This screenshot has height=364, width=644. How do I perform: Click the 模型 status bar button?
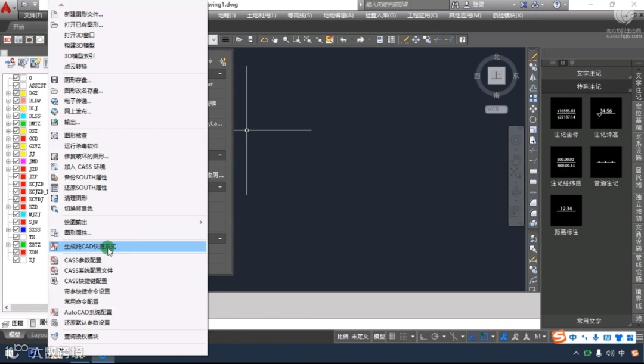pyautogui.click(x=379, y=337)
